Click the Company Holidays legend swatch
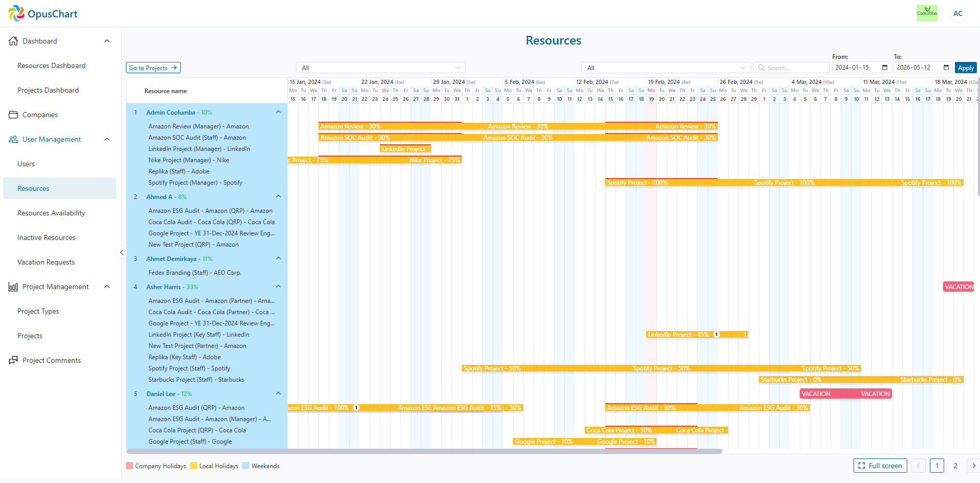 (x=130, y=466)
